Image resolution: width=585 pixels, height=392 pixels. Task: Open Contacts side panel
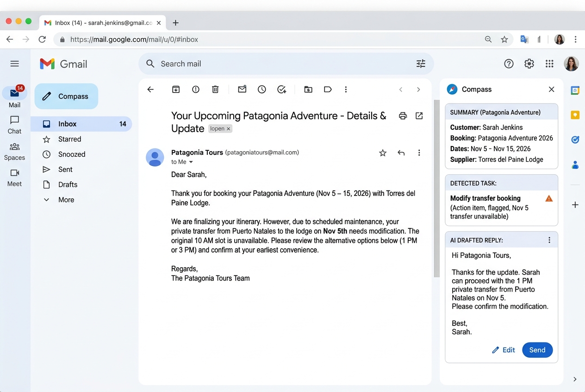coord(575,165)
